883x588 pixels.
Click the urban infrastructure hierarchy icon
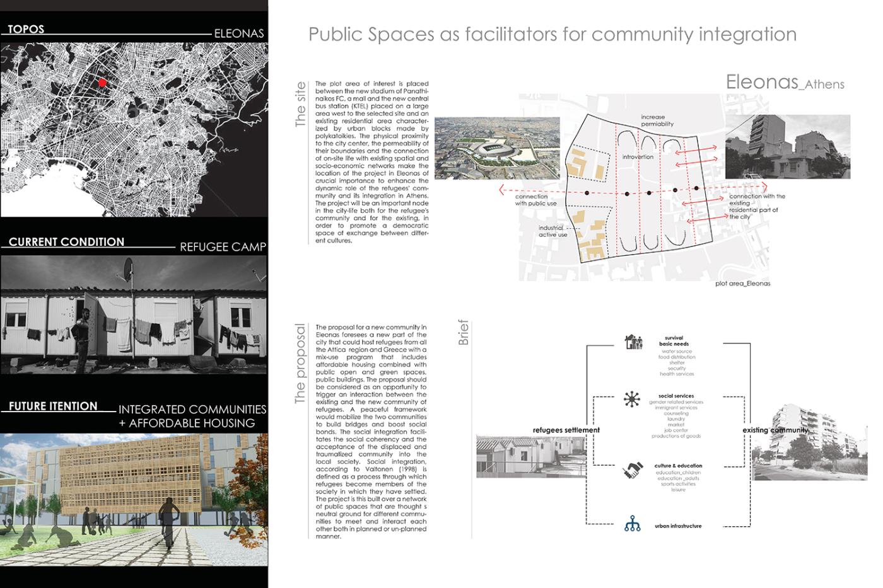click(632, 524)
